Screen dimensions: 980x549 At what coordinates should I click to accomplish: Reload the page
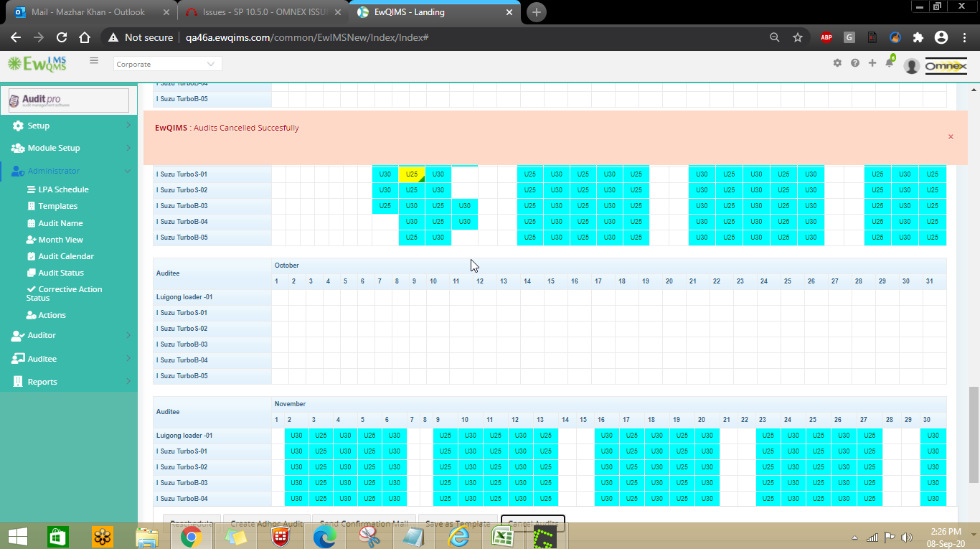click(x=62, y=37)
